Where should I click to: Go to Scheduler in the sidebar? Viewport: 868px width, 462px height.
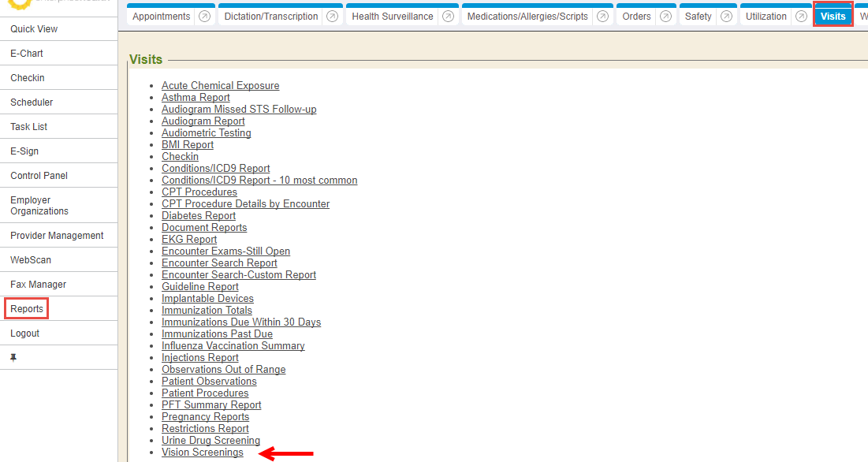pyautogui.click(x=32, y=102)
